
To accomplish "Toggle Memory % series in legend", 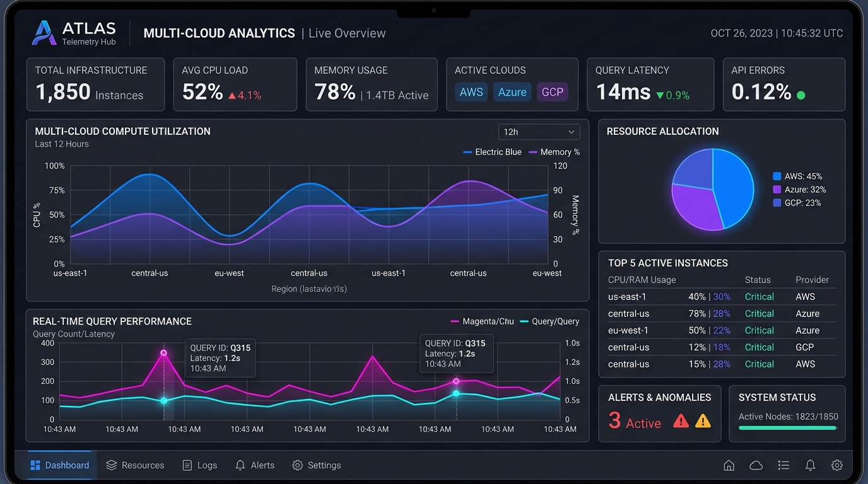I will coord(554,152).
